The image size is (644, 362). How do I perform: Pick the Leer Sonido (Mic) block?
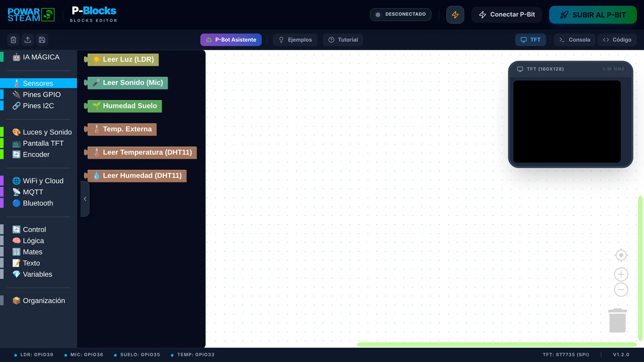click(x=126, y=83)
